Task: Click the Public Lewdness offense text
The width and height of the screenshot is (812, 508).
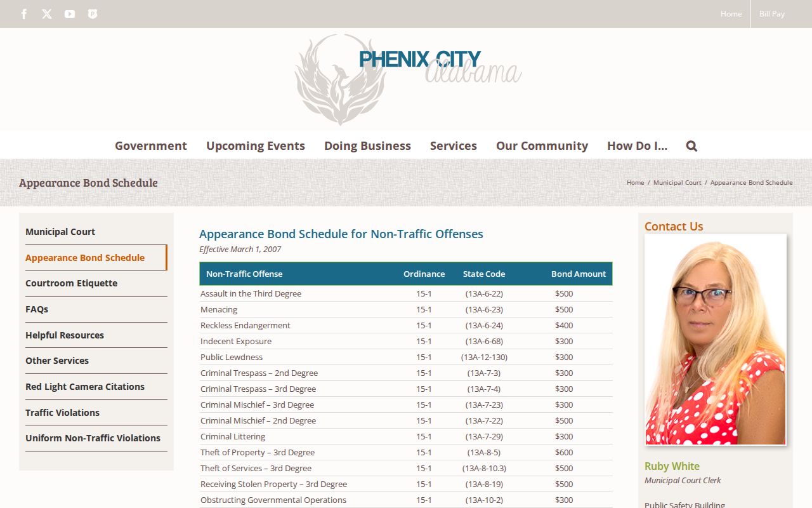Action: coord(232,357)
